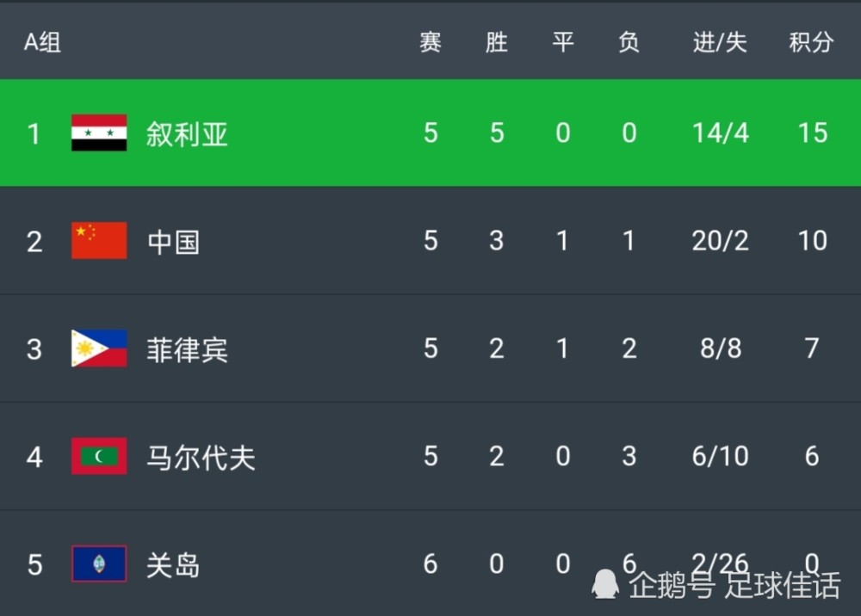
Task: Select the 关岛 team name
Action: [173, 565]
